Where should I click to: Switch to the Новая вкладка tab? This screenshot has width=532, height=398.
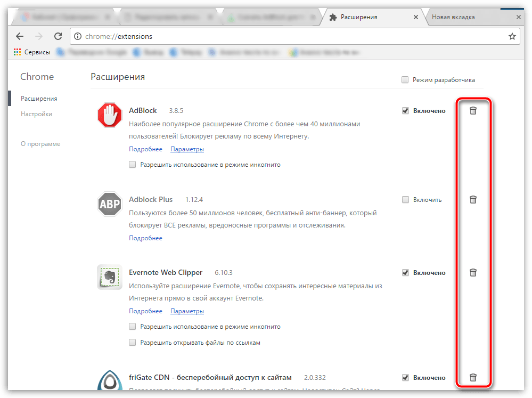point(475,17)
